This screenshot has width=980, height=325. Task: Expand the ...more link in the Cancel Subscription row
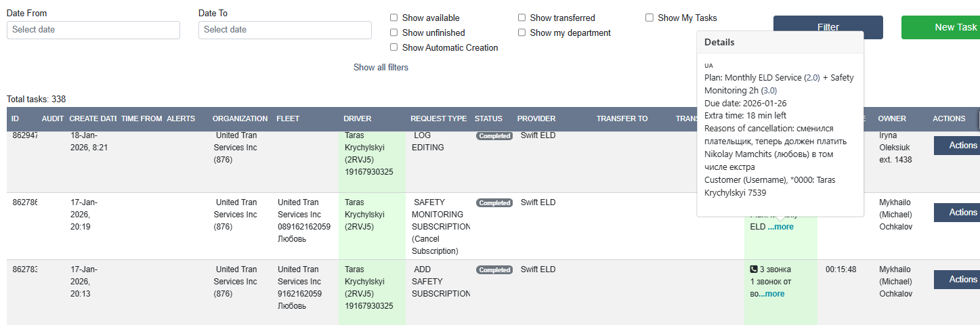click(780, 227)
